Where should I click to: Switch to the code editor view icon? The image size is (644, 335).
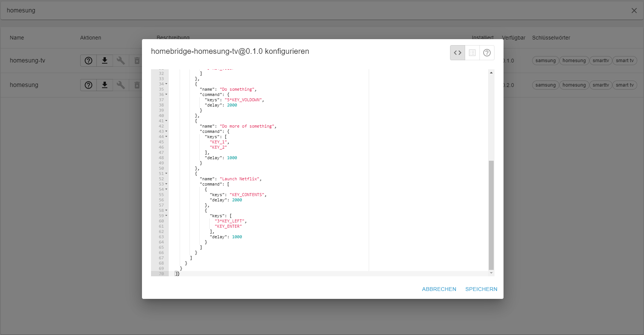click(x=458, y=53)
